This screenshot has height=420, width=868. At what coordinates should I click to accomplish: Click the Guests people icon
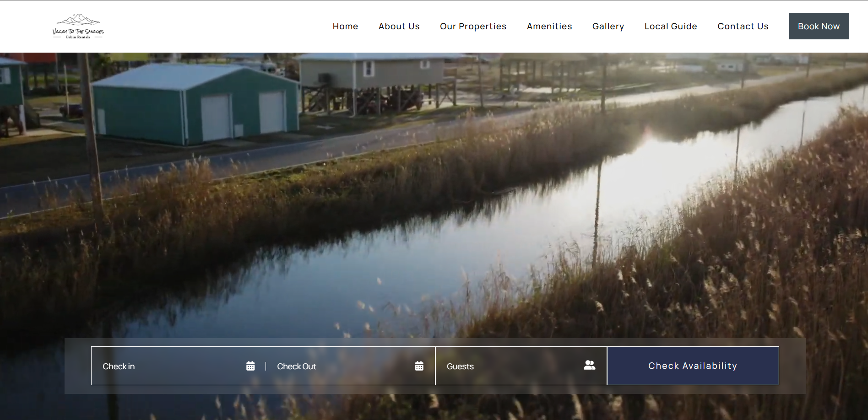point(589,365)
